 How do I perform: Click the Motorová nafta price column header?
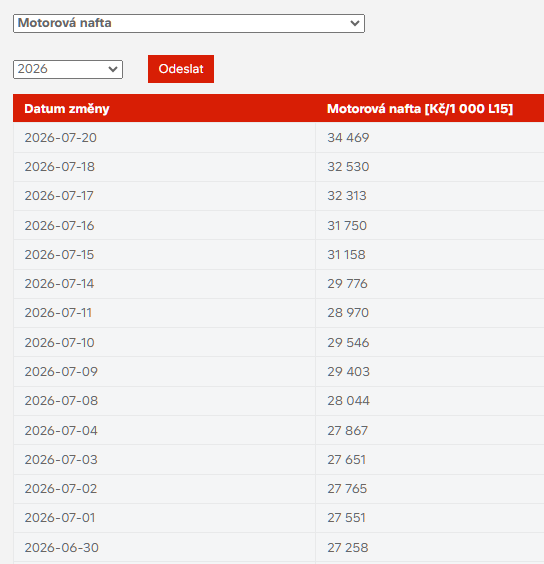click(420, 109)
